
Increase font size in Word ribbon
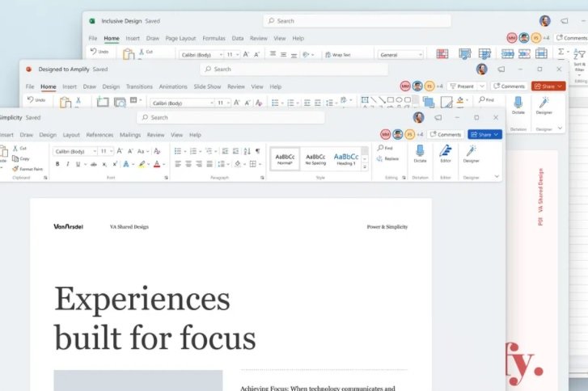(120, 151)
